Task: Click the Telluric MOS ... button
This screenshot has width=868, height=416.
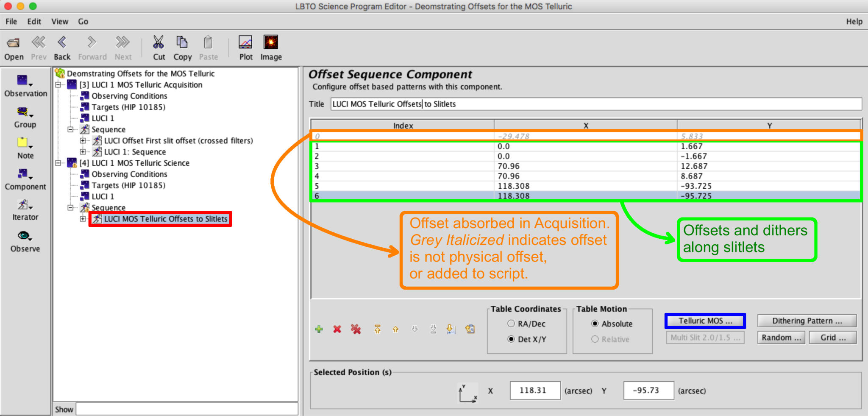Action: point(705,321)
